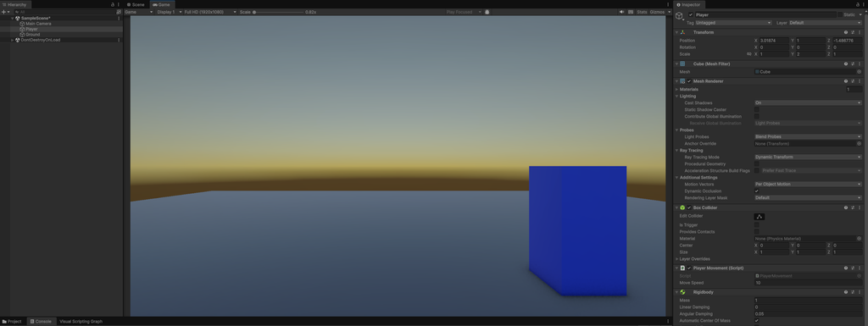This screenshot has height=326, width=868.
Task: Pick object for Mesh field selector
Action: pyautogui.click(x=860, y=72)
